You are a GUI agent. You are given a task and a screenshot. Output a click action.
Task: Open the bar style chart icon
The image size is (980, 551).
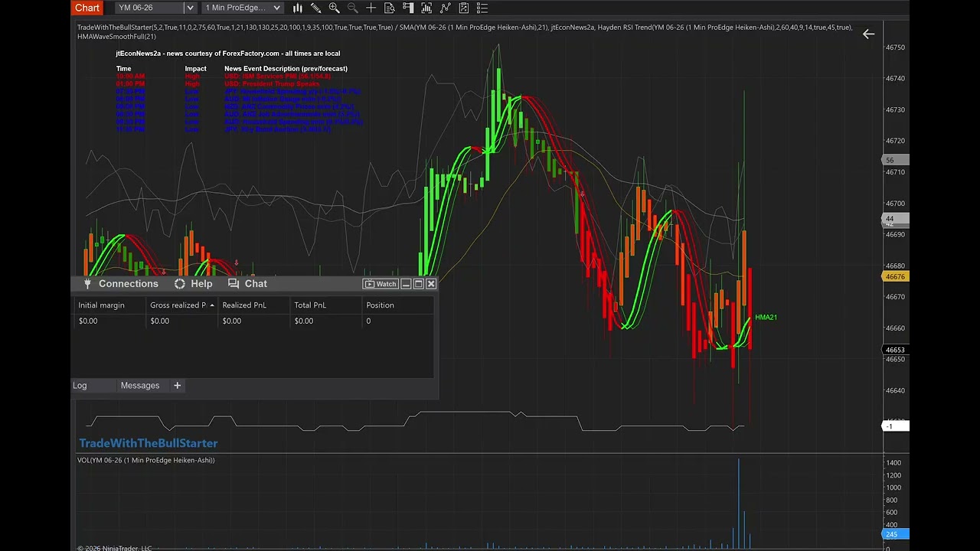pyautogui.click(x=297, y=8)
